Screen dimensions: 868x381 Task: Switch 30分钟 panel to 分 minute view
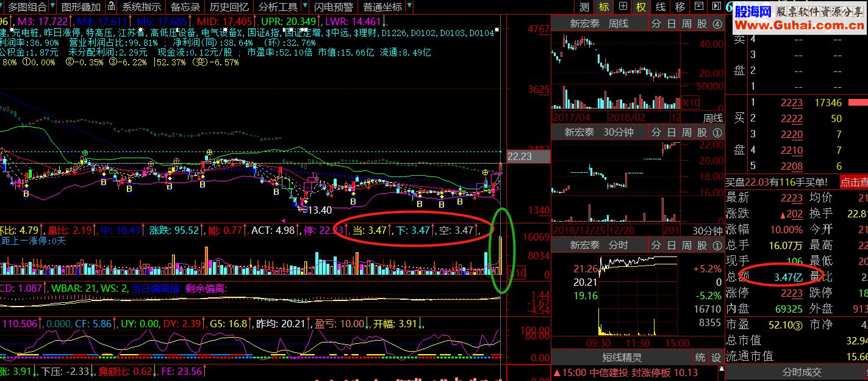tap(656, 132)
